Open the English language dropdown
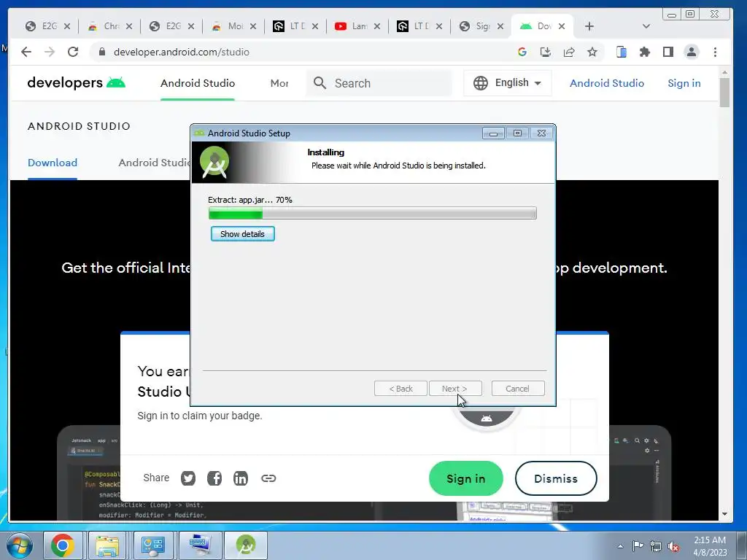Screen dimensions: 747x560 coord(508,83)
